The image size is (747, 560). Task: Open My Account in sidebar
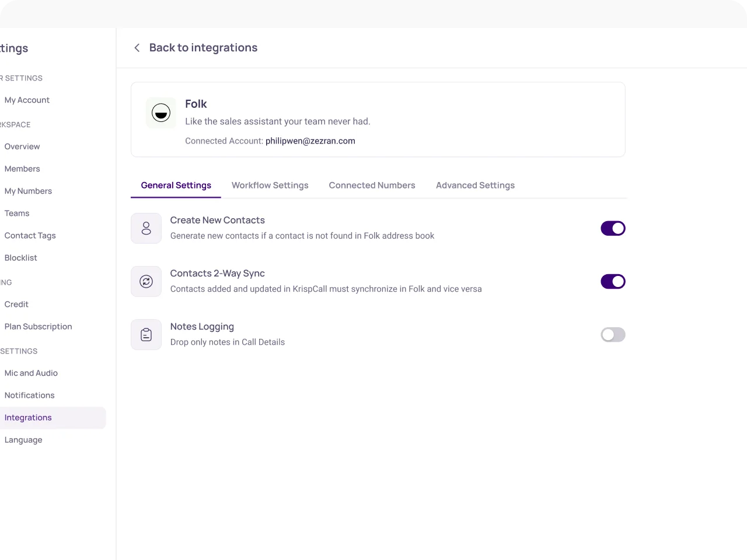coord(27,100)
